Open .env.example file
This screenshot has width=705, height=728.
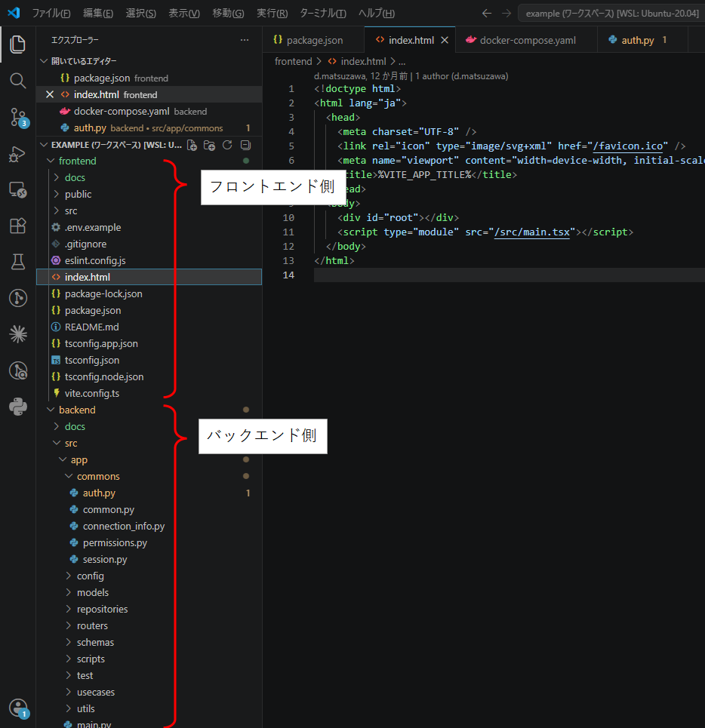click(x=93, y=228)
